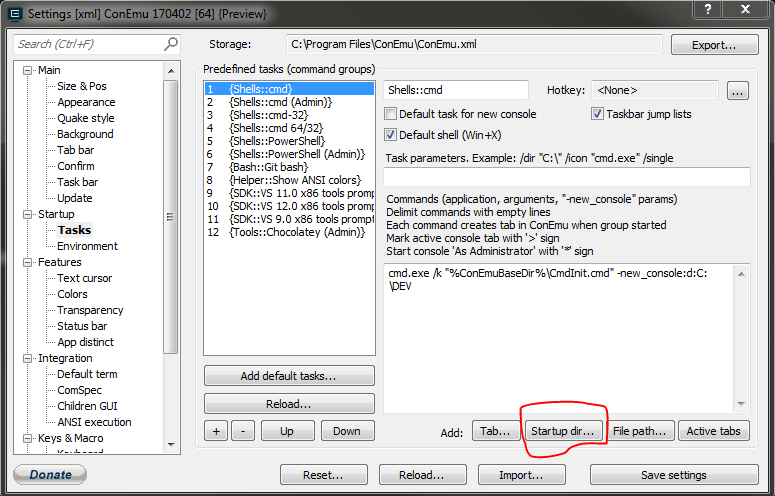Open help with the question mark button
The width and height of the screenshot is (775, 496).
click(708, 9)
